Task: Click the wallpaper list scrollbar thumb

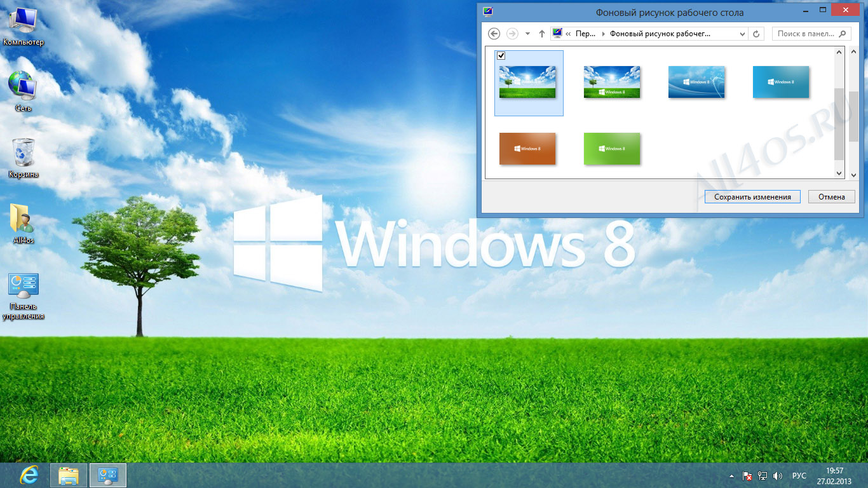Action: tap(839, 124)
